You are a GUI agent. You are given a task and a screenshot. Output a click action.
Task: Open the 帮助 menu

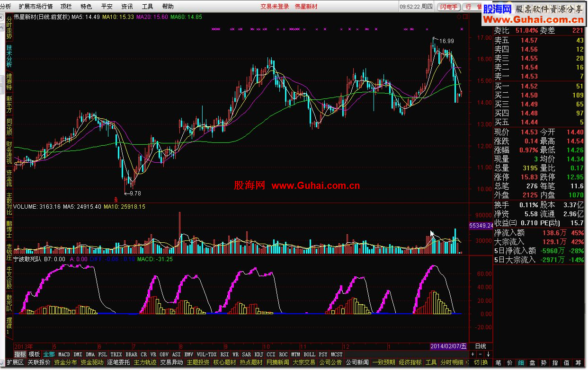tap(168, 7)
